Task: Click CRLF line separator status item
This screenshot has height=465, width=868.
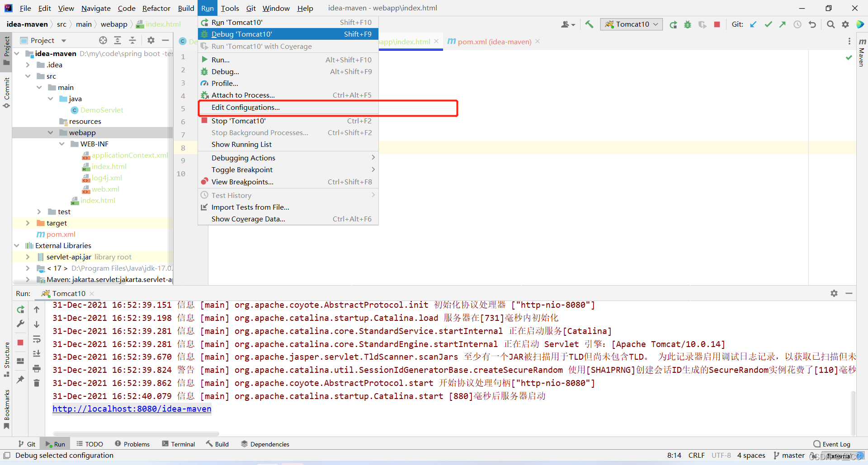Action: [x=697, y=456]
